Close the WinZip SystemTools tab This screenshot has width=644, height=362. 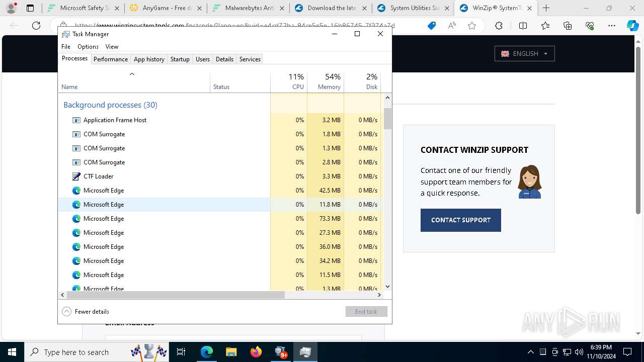coord(529,8)
